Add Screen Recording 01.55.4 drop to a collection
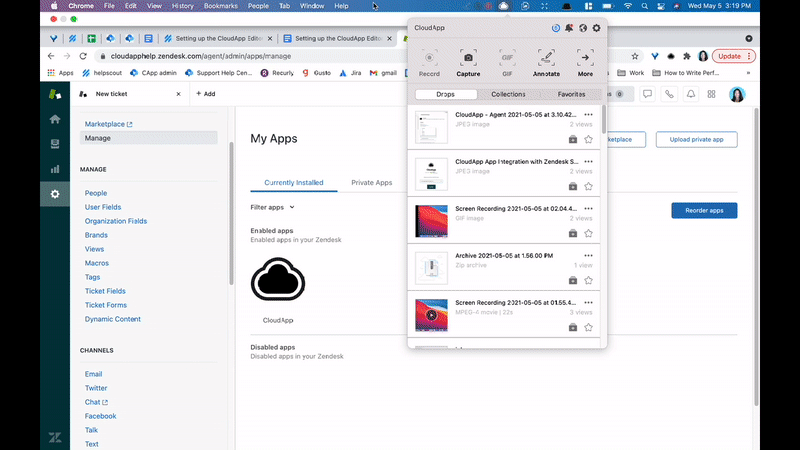The height and width of the screenshot is (450, 800). coord(573,327)
